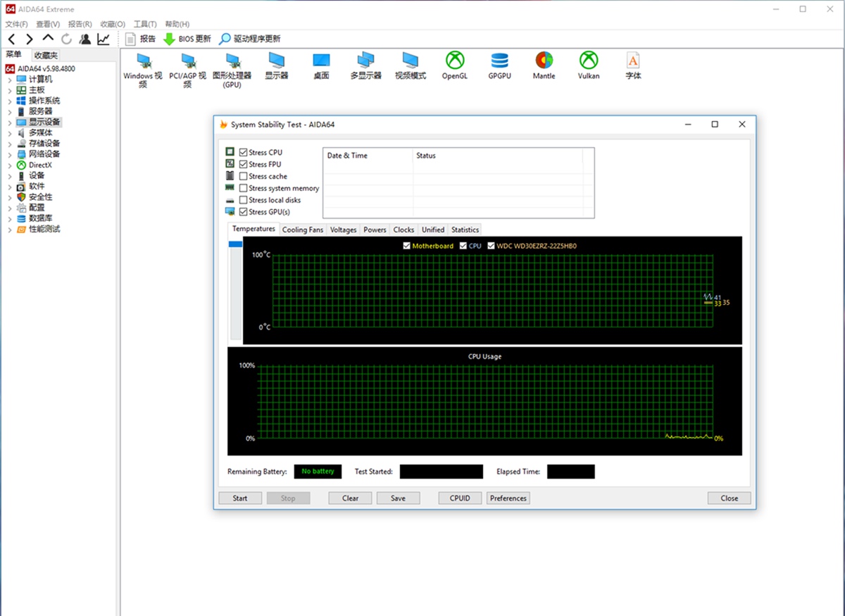Image resolution: width=845 pixels, height=616 pixels.
Task: Switch to the Voltages tab
Action: (344, 230)
